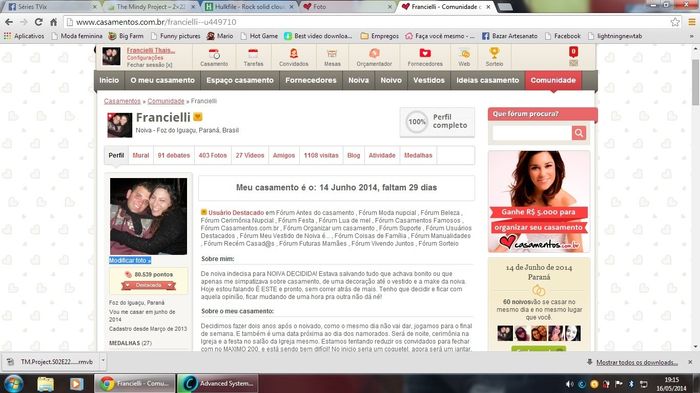Select the Blog tab

[x=354, y=155]
